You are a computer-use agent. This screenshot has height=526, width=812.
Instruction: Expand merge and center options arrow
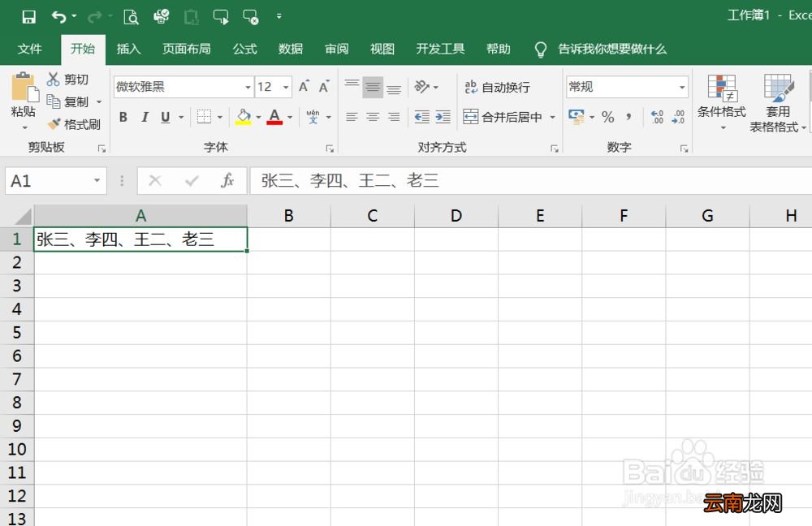click(552, 117)
